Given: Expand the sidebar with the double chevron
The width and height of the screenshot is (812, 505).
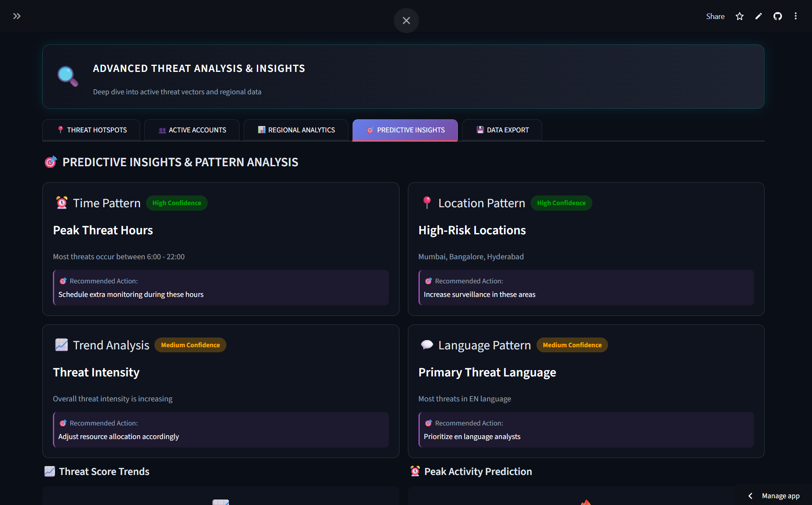Looking at the screenshot, I should (x=17, y=16).
